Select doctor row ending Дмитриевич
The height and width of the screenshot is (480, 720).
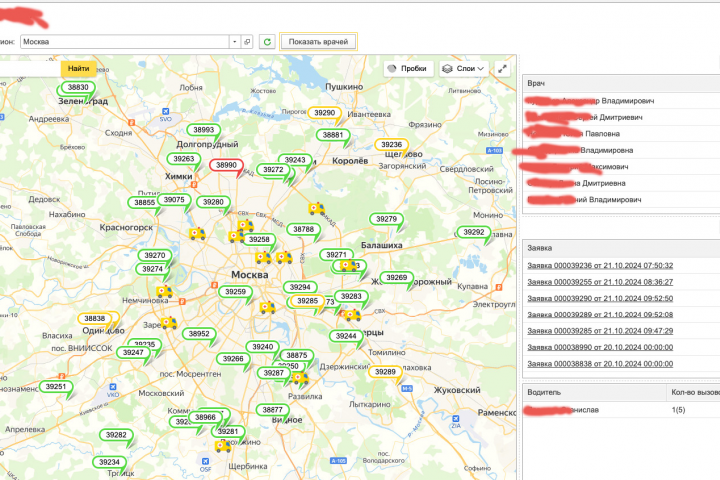click(x=621, y=118)
